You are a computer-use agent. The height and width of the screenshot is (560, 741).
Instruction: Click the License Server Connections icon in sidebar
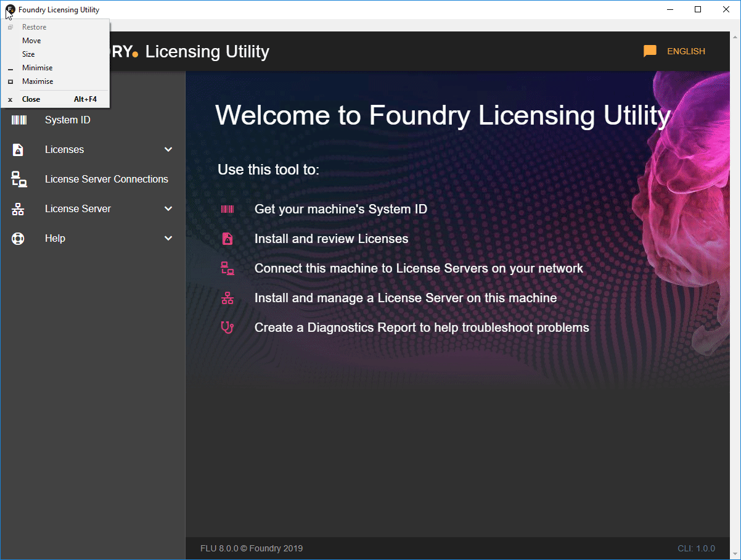click(18, 179)
